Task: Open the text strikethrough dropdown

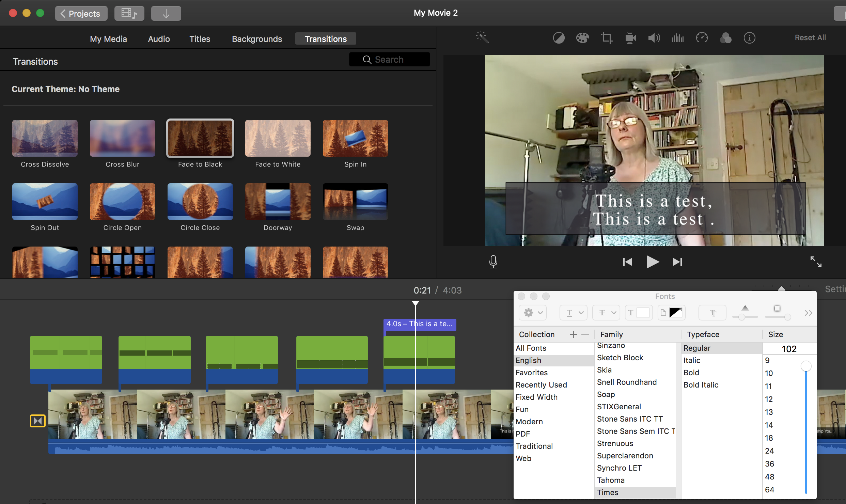Action: 606,313
